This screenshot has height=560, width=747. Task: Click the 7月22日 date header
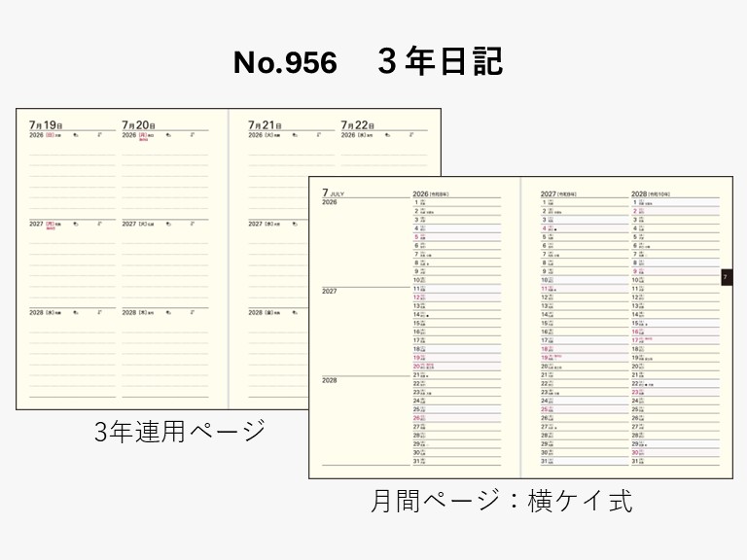357,125
